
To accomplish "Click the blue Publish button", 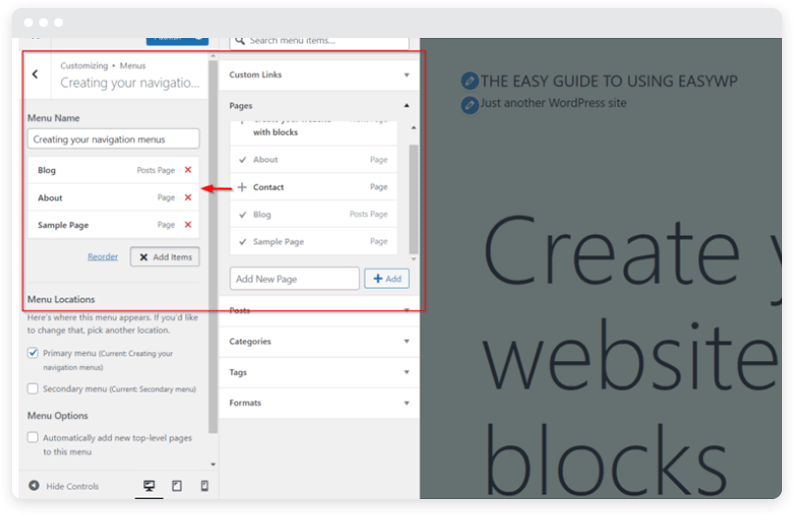I will 177,41.
